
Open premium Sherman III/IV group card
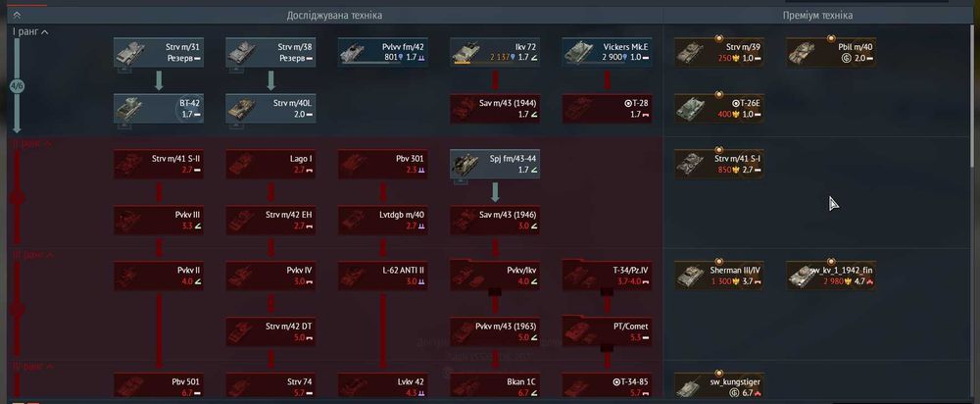click(x=718, y=276)
